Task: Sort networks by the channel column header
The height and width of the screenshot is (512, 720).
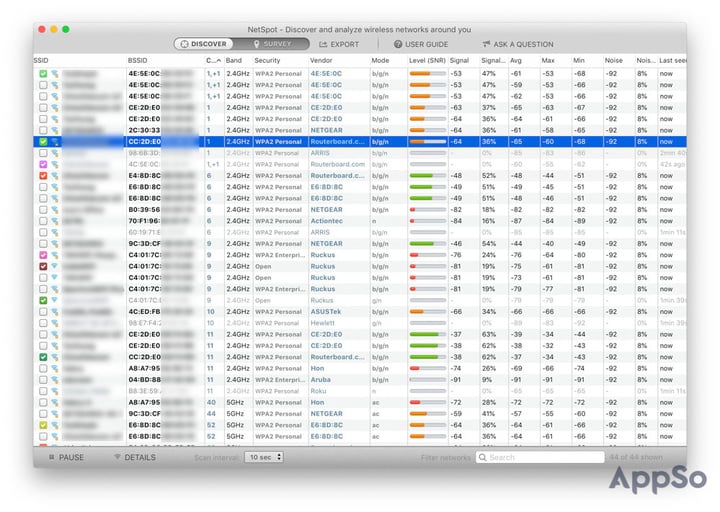Action: click(x=214, y=61)
